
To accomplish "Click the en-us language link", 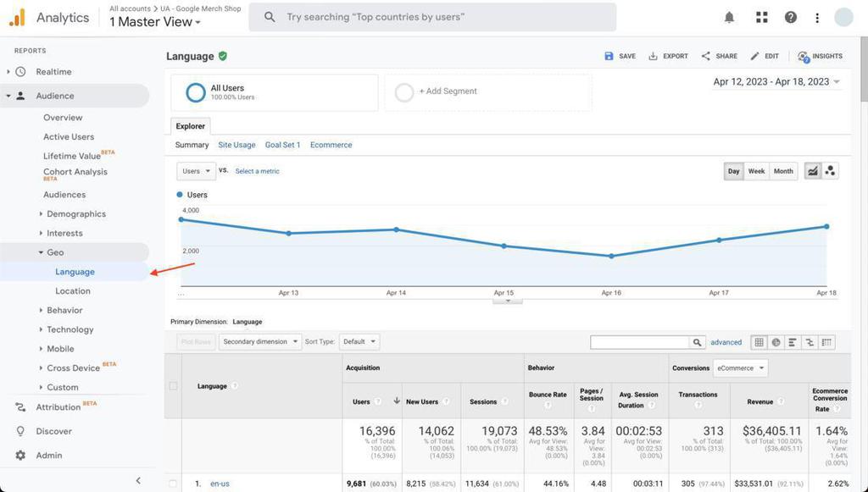I will 220,484.
